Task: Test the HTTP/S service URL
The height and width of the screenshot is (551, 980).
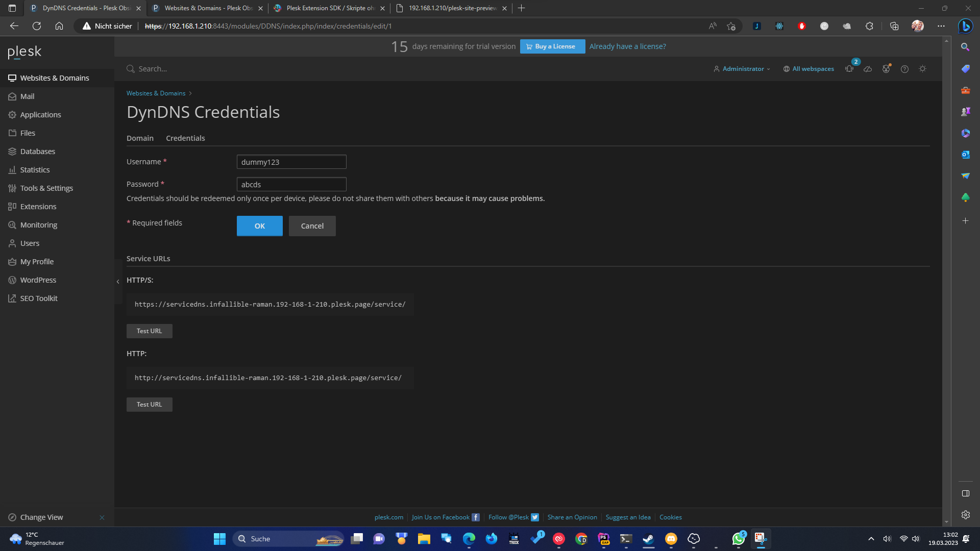Action: tap(149, 331)
